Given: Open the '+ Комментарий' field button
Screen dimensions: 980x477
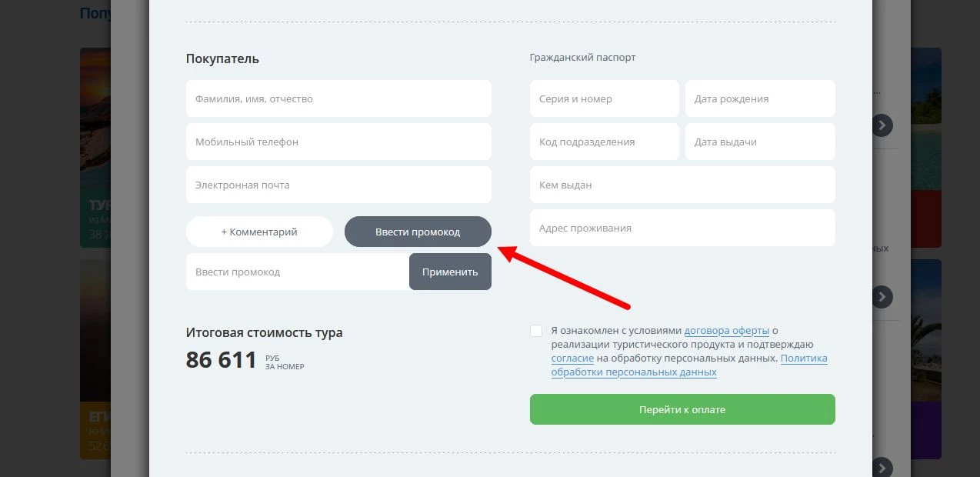Looking at the screenshot, I should [259, 232].
